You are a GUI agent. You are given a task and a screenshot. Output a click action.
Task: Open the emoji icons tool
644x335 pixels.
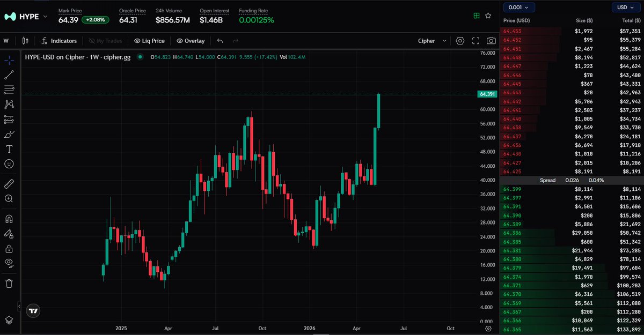click(x=9, y=164)
